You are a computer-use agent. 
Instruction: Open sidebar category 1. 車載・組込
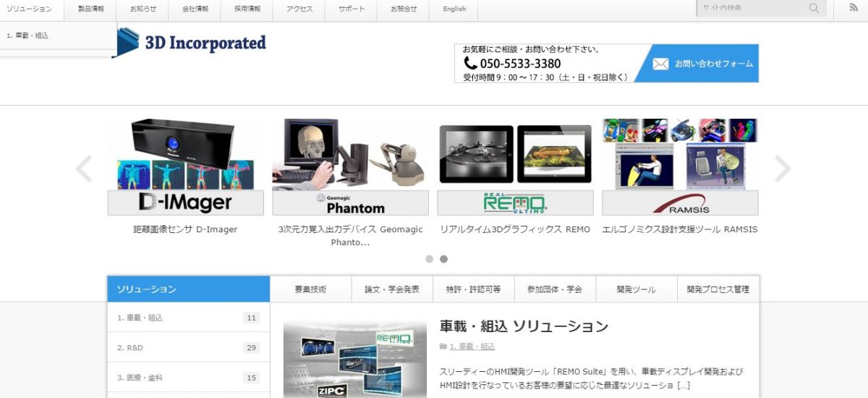[x=140, y=318]
